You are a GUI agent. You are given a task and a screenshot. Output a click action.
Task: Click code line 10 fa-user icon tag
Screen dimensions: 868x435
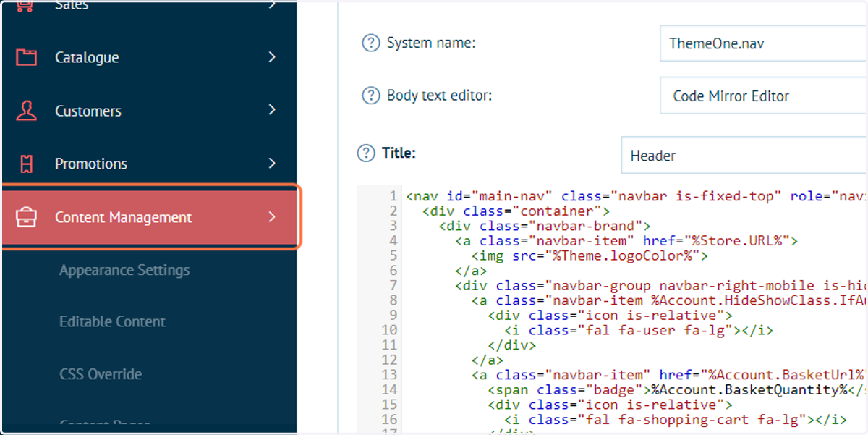coord(639,330)
